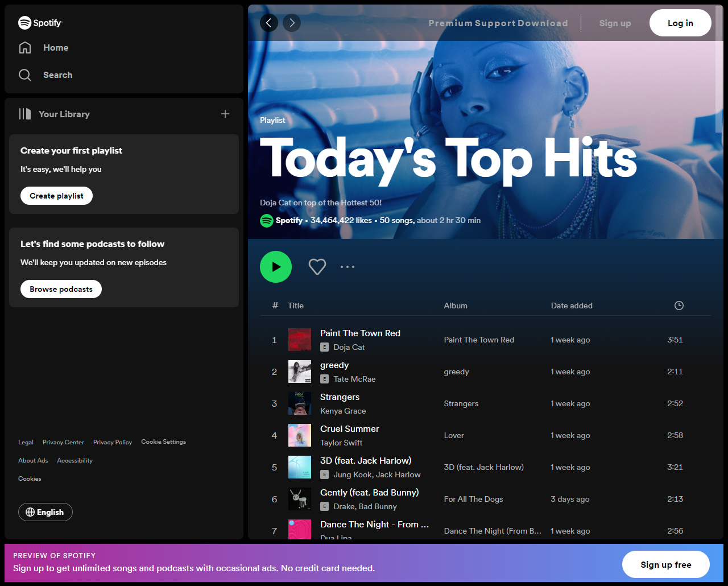Open the Kenya Grace artist link

click(343, 411)
